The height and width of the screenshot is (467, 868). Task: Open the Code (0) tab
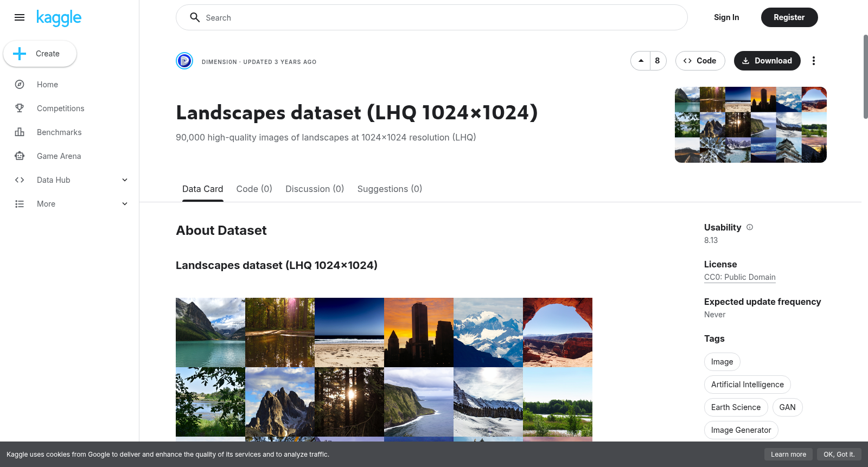(x=254, y=189)
